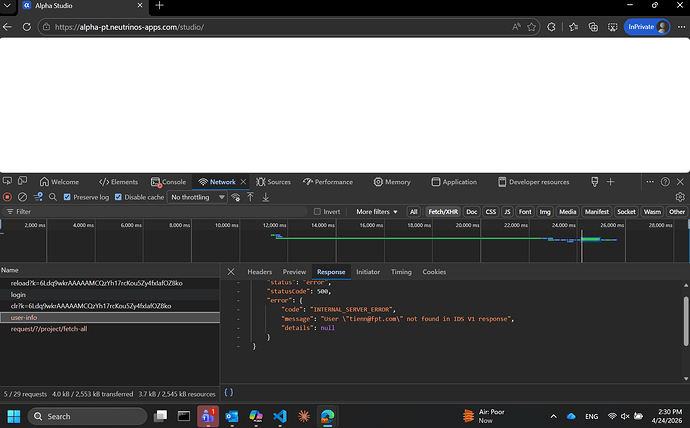Toggle the Font type filter

click(525, 212)
